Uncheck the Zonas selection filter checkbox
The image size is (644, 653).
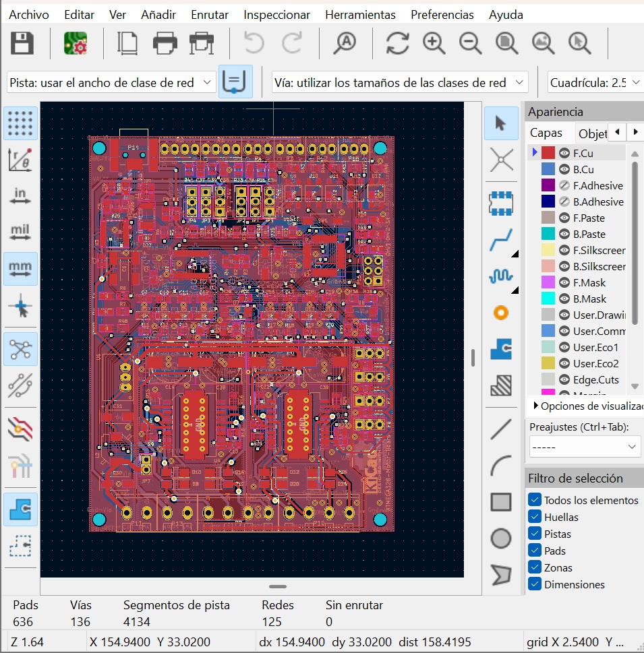coord(535,567)
